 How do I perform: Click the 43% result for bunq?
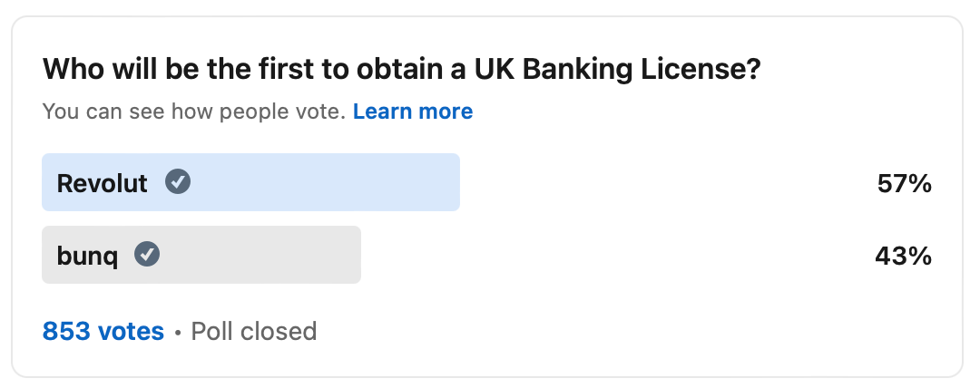[904, 257]
